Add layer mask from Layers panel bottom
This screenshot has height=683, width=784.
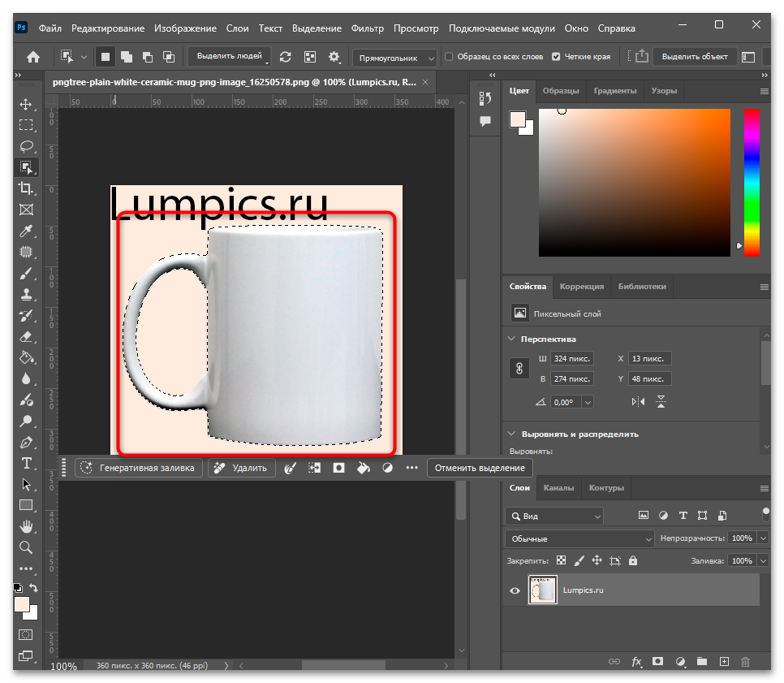(657, 662)
